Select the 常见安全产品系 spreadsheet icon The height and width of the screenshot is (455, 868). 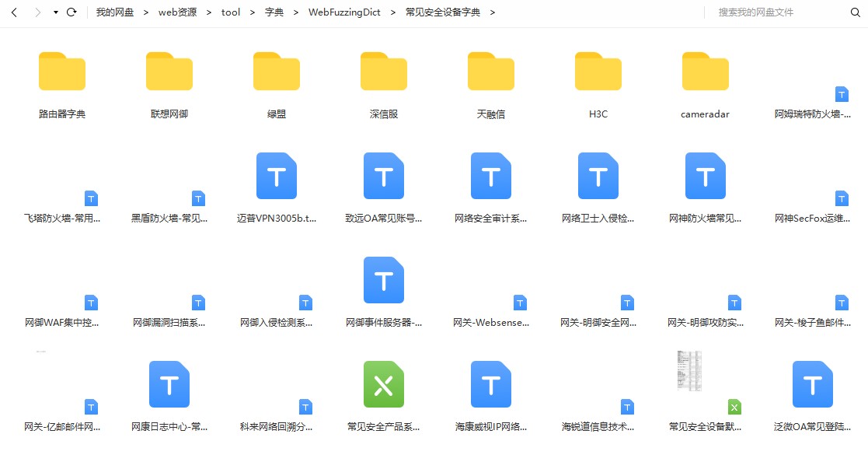tap(384, 384)
